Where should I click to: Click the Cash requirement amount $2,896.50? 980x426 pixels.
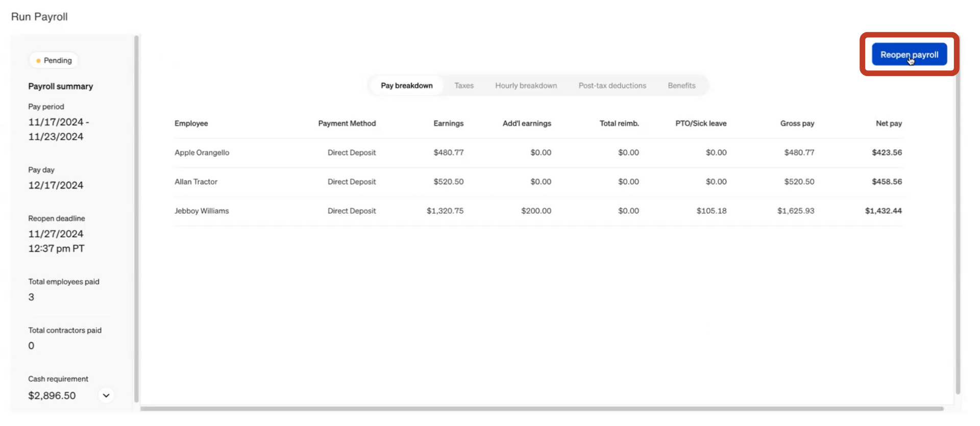(x=52, y=395)
